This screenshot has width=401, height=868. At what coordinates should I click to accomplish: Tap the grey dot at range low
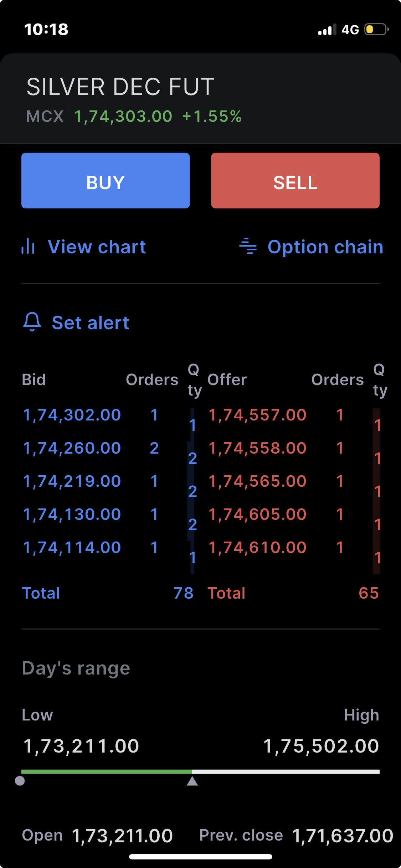(20, 781)
